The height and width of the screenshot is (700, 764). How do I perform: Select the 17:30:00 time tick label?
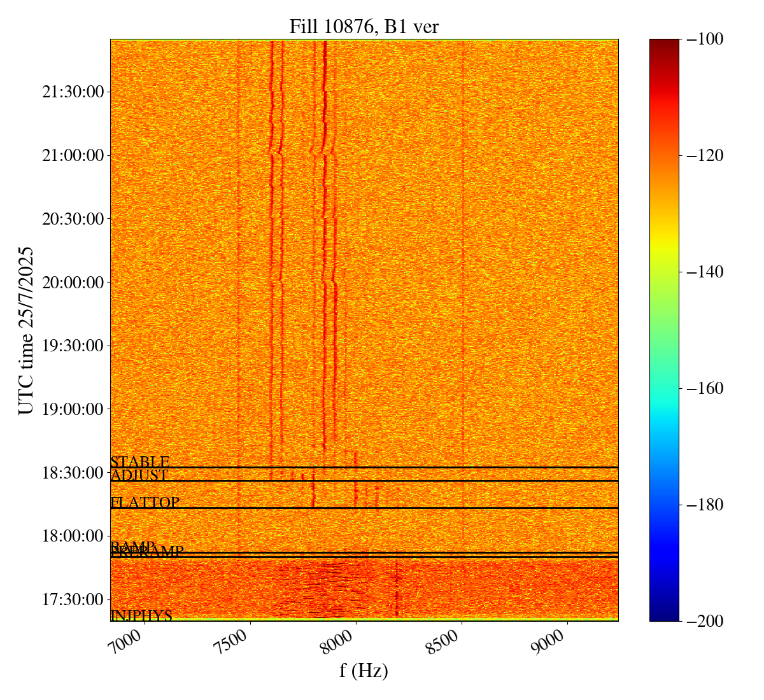(x=73, y=599)
